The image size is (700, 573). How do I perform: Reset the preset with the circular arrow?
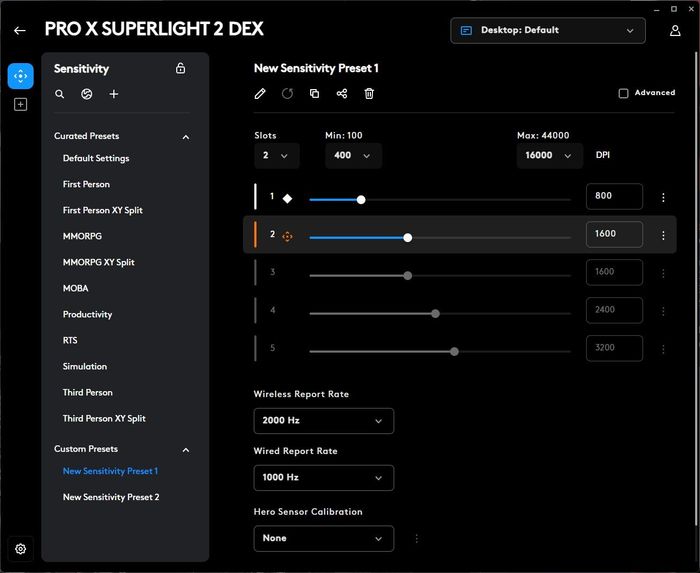click(x=288, y=94)
